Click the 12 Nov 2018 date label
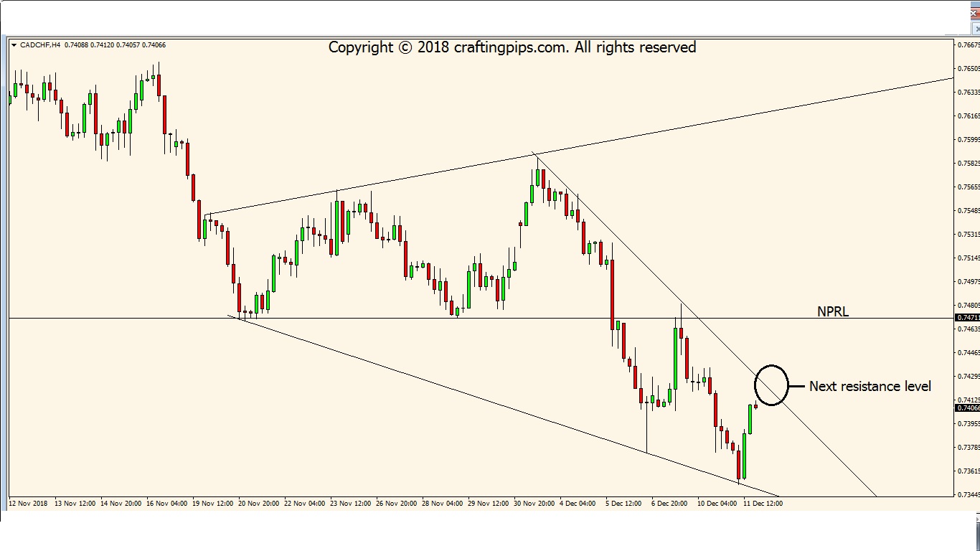Image resolution: width=980 pixels, height=551 pixels. (29, 504)
